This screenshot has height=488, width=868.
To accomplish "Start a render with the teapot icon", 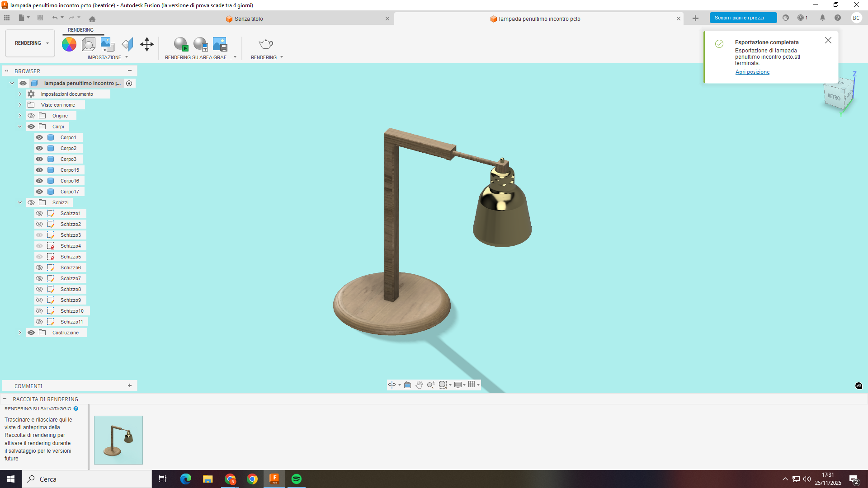I will click(265, 44).
